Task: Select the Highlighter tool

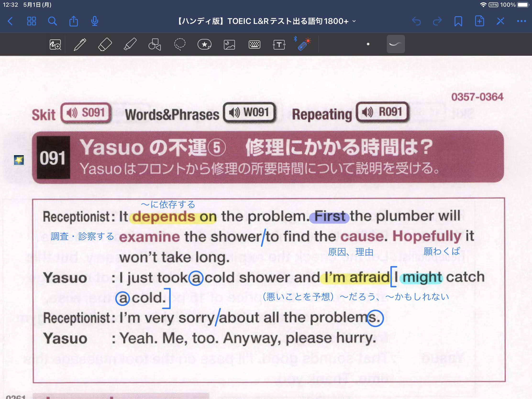Action: click(x=130, y=44)
